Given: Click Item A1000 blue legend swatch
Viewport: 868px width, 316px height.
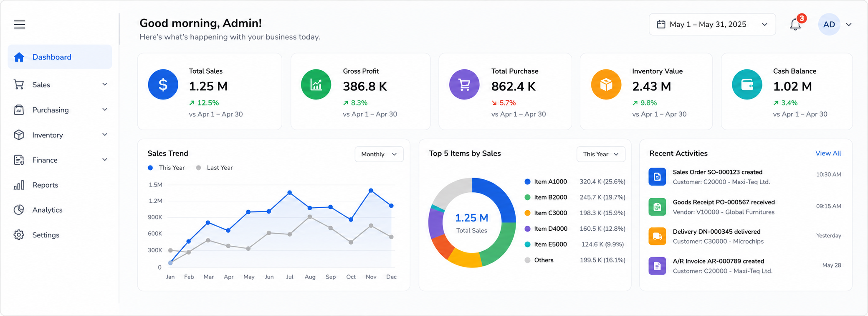Looking at the screenshot, I should coord(527,182).
